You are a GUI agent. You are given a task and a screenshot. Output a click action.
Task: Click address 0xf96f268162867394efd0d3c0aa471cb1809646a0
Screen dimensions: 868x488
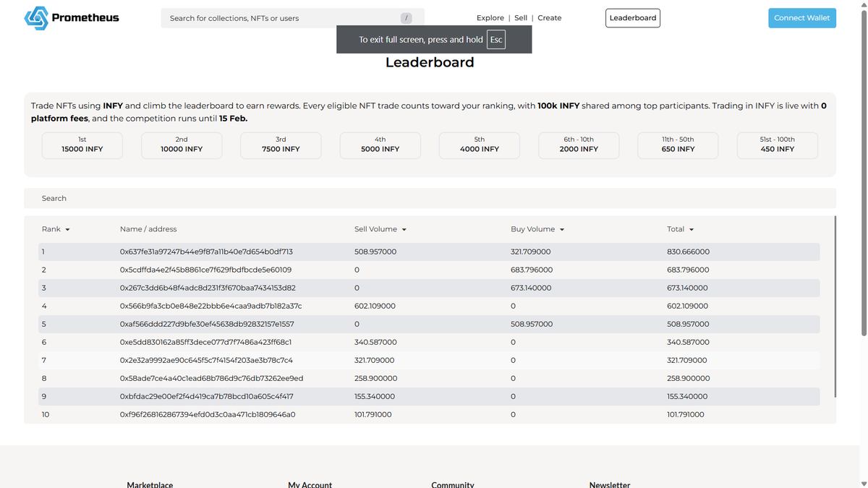tap(208, 414)
